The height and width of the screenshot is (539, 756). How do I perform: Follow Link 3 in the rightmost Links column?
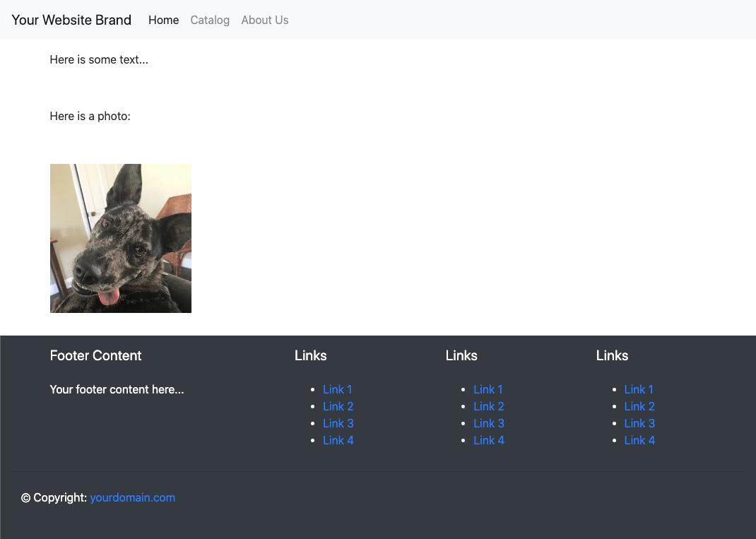[639, 423]
